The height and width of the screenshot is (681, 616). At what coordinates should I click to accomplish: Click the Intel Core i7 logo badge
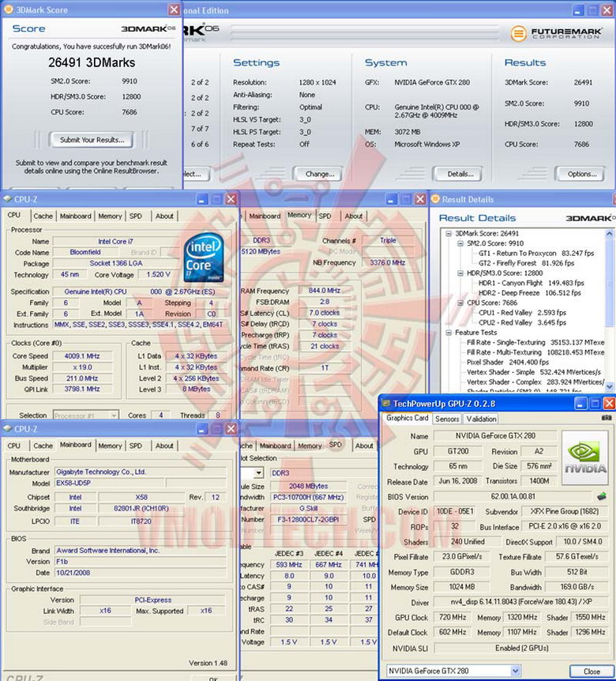[x=204, y=258]
